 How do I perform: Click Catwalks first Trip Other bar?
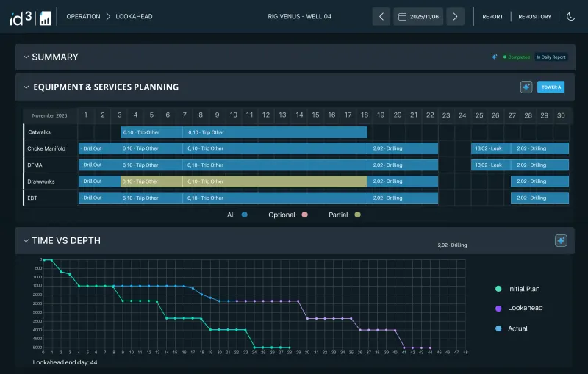pos(151,132)
